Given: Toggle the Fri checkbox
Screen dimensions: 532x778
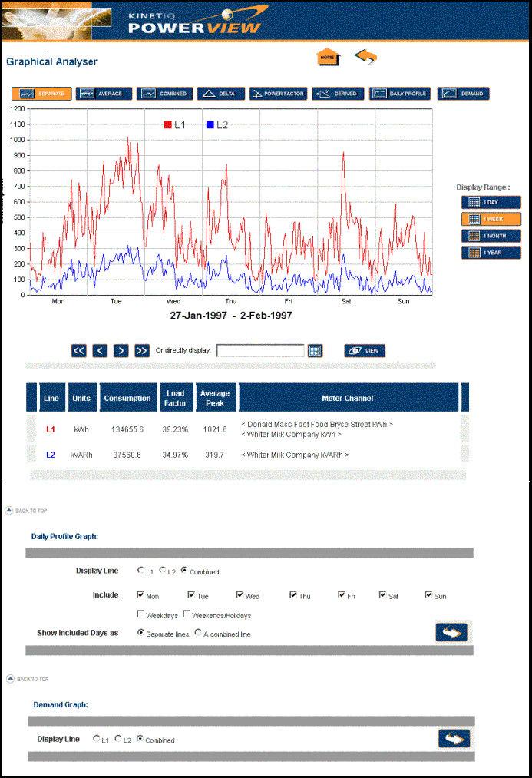Looking at the screenshot, I should click(x=342, y=594).
